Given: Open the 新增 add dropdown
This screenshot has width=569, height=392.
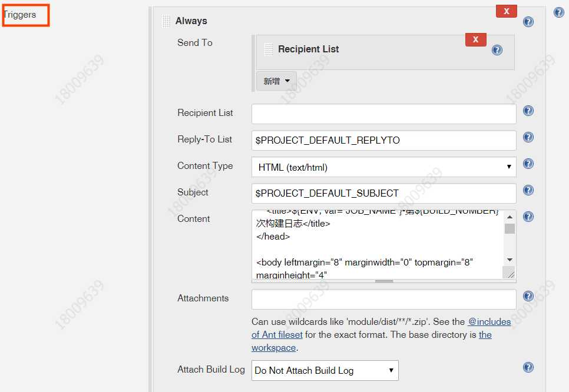Looking at the screenshot, I should pyautogui.click(x=276, y=81).
